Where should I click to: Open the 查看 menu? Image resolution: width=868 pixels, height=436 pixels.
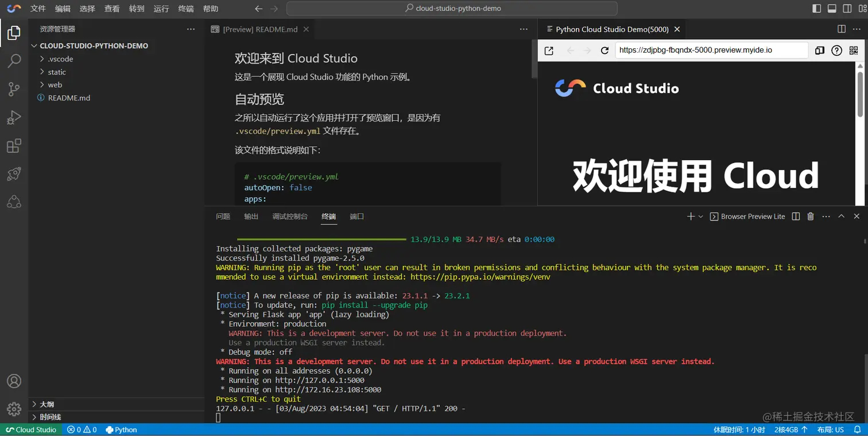(112, 9)
